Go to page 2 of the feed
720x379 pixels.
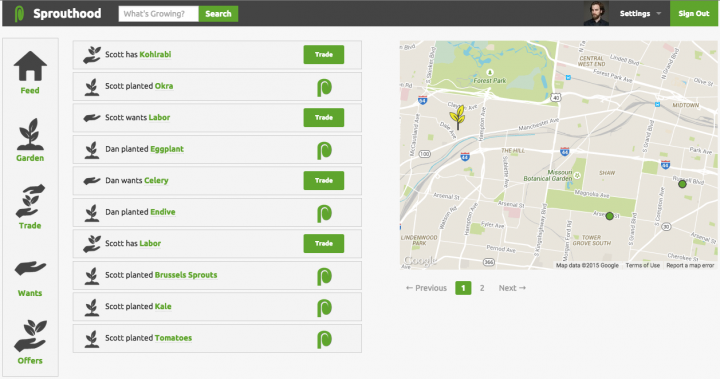pyautogui.click(x=482, y=288)
